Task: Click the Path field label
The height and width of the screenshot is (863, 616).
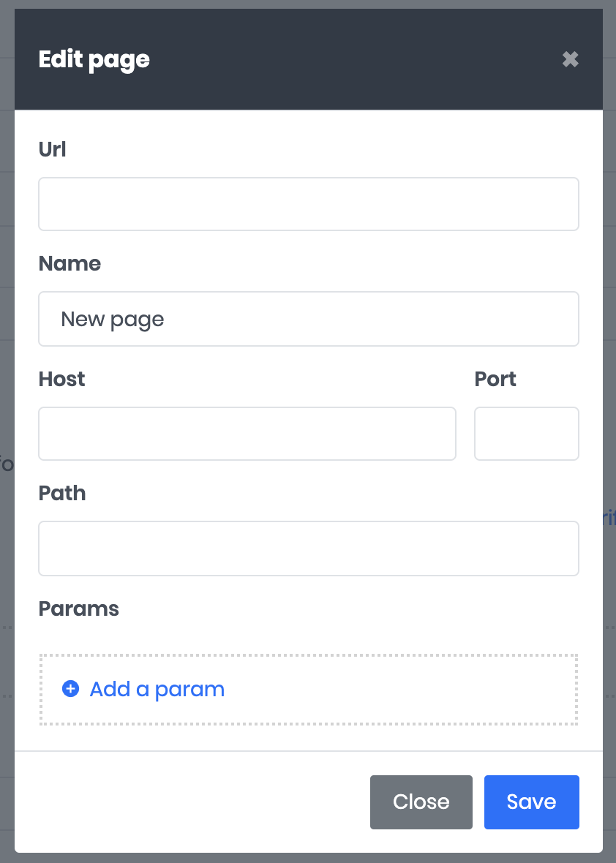Action: tap(62, 493)
